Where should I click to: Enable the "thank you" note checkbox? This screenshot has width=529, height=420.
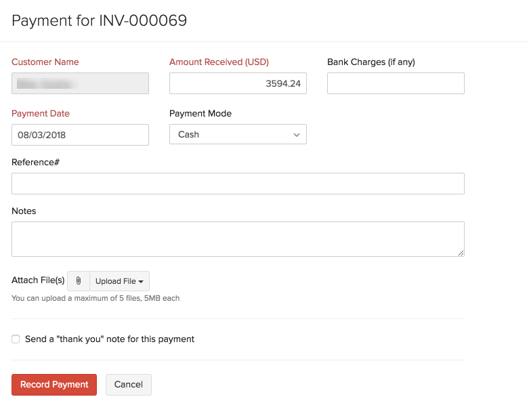tap(16, 339)
